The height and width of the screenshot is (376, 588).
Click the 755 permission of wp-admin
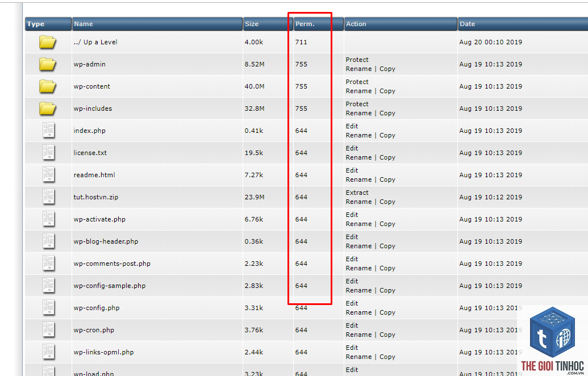301,64
